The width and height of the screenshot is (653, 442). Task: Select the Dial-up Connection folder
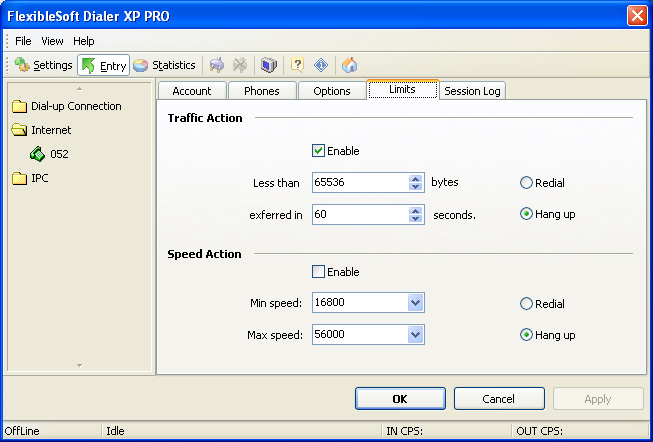(67, 106)
